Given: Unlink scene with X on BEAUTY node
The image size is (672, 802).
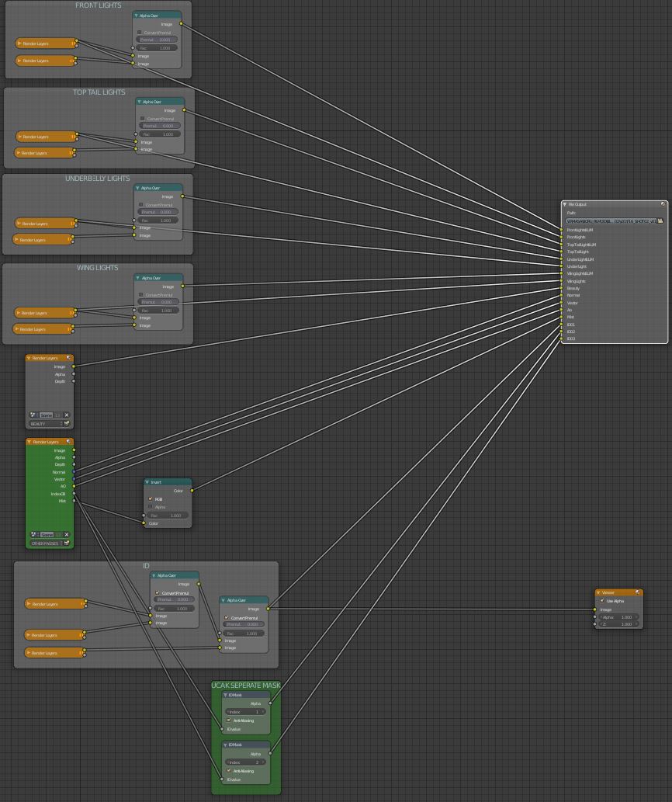Looking at the screenshot, I should 67,415.
